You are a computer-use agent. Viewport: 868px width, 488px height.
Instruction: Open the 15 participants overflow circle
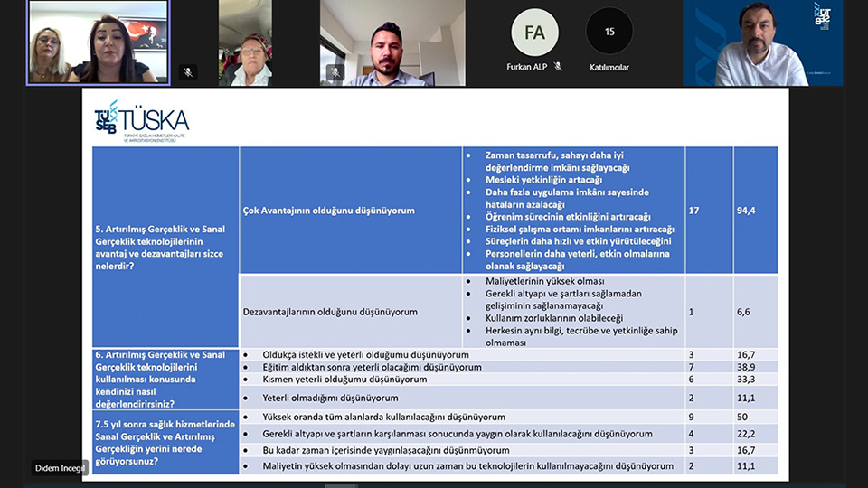pyautogui.click(x=609, y=32)
